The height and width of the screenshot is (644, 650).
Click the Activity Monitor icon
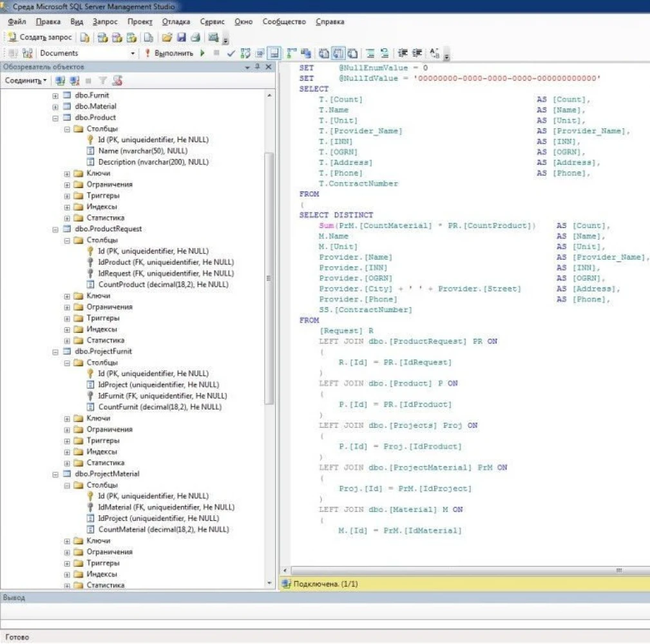pyautogui.click(x=213, y=38)
